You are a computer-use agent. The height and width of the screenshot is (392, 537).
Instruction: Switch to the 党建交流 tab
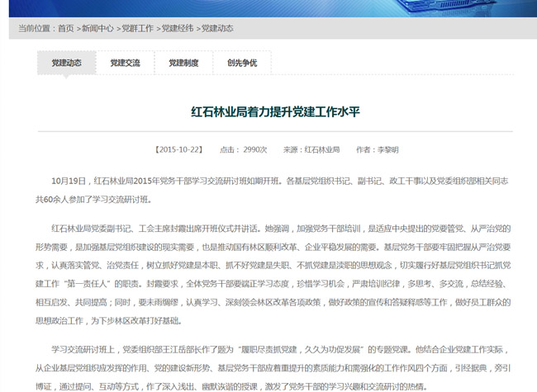pos(126,63)
